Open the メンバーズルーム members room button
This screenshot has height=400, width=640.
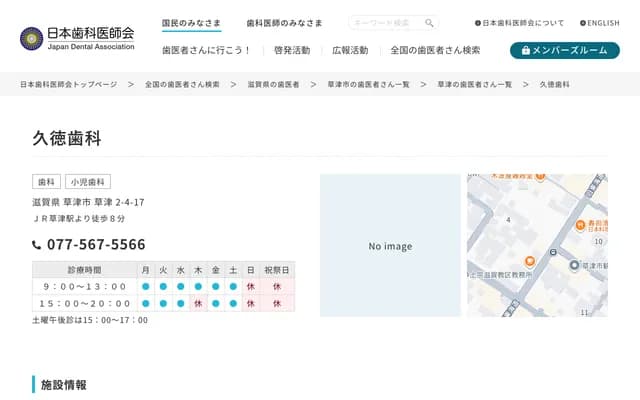click(x=564, y=50)
